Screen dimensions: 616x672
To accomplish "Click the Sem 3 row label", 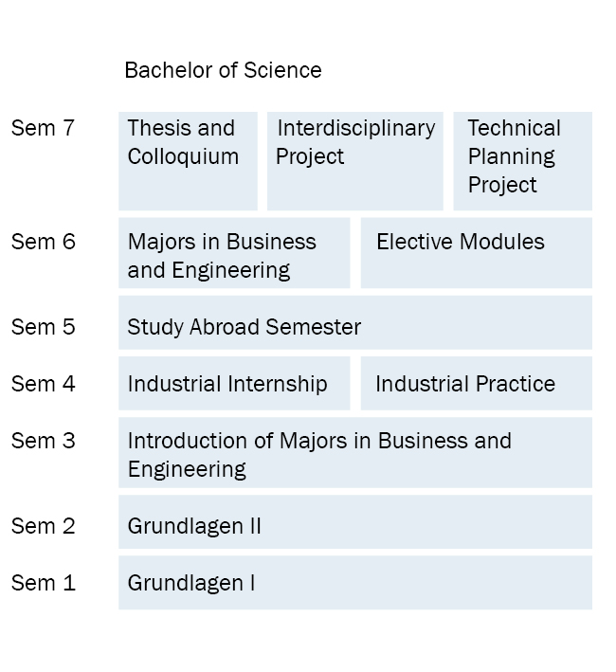I will (x=43, y=441).
